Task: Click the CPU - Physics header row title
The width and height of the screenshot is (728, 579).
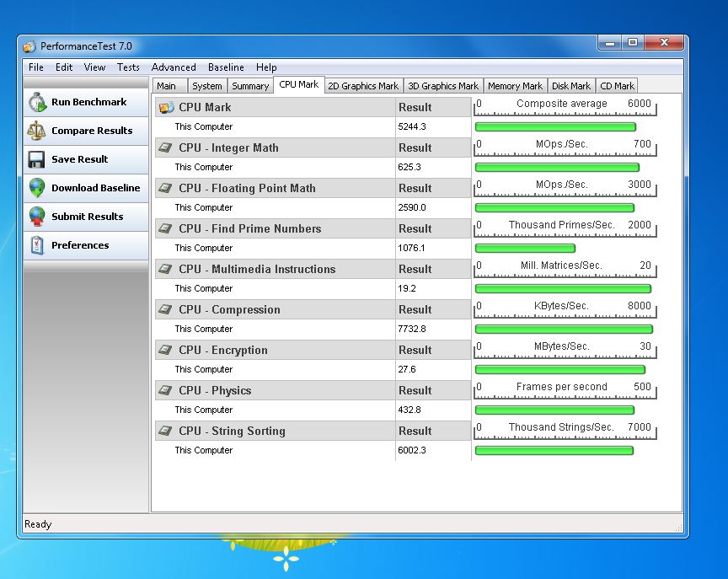Action: 215,390
